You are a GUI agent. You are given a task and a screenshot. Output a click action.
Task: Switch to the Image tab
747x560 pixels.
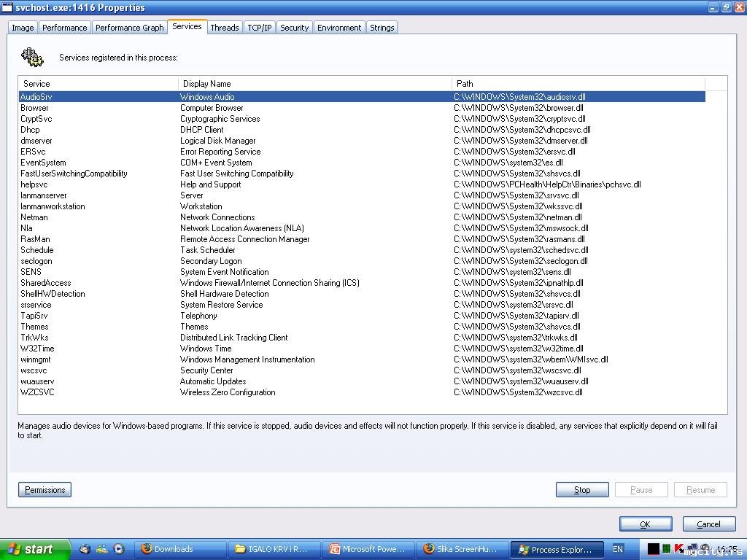23,28
